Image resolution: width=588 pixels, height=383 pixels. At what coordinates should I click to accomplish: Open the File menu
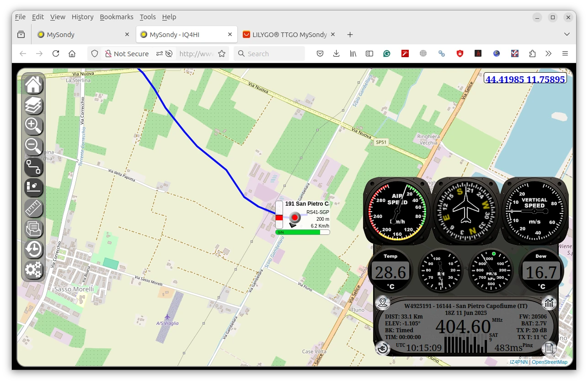[20, 17]
